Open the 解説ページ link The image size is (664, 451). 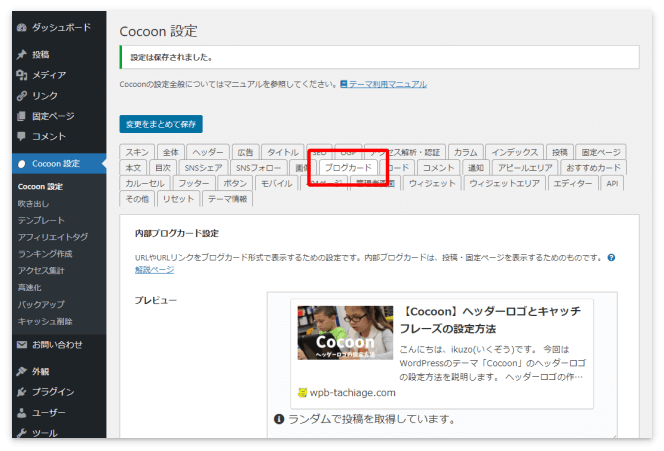pyautogui.click(x=154, y=269)
